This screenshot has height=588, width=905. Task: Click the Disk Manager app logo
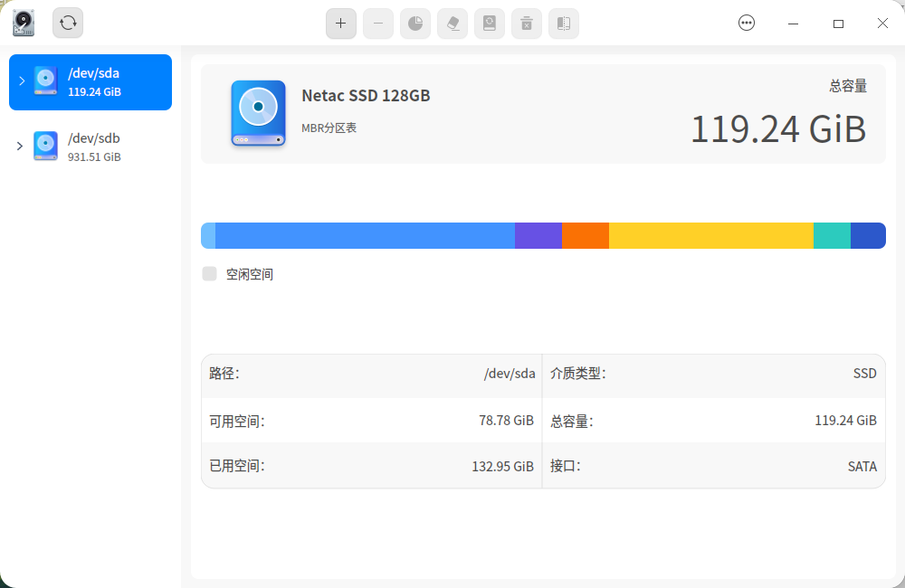tap(24, 24)
